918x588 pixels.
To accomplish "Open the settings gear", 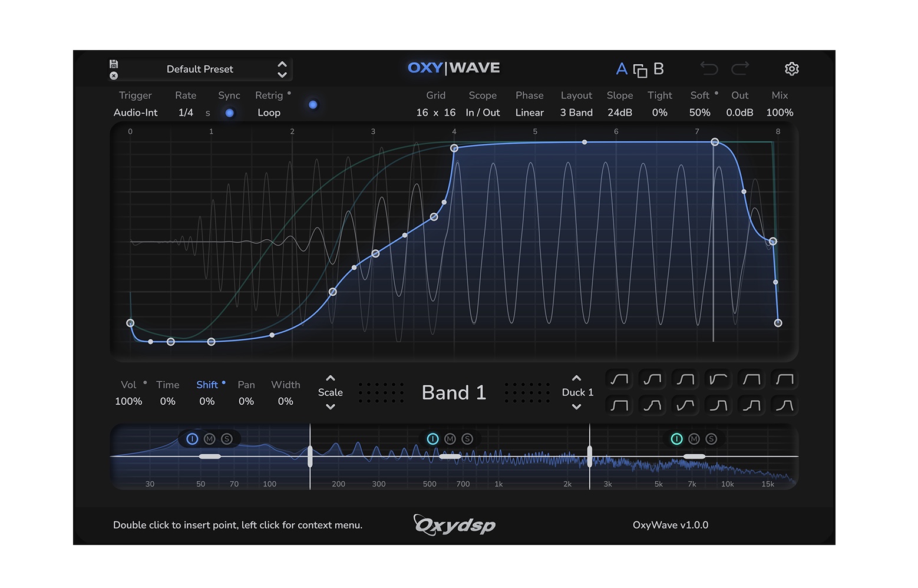I will (791, 69).
